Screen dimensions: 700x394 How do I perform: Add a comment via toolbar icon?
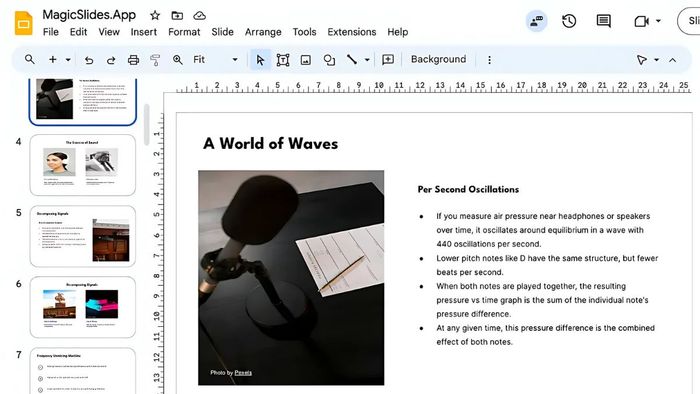tap(388, 60)
